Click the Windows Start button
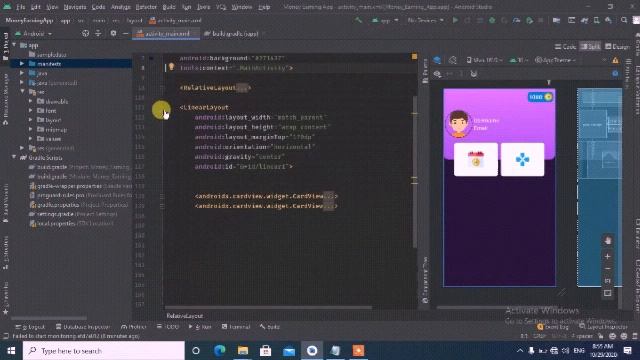640x360 pixels. [x=11, y=351]
